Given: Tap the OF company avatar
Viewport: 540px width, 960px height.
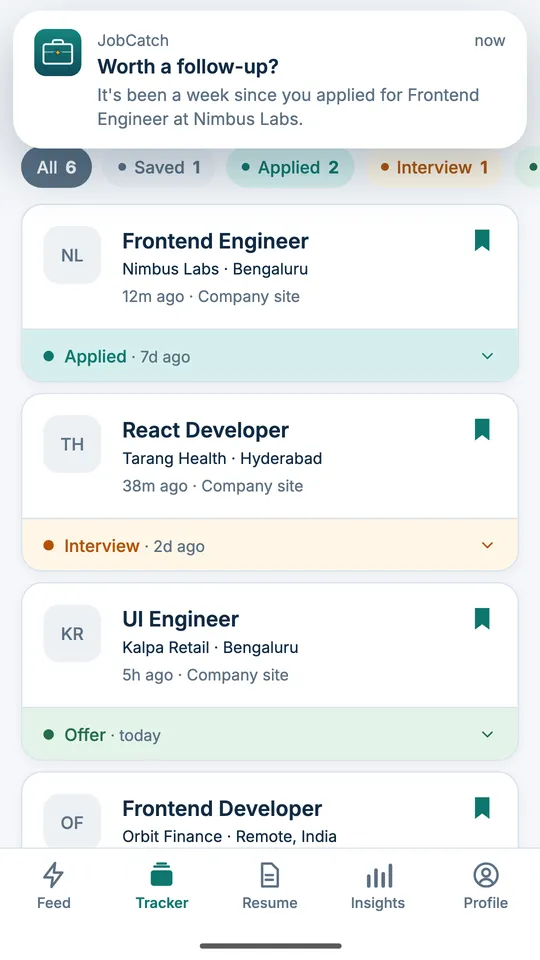Looking at the screenshot, I should point(72,820).
